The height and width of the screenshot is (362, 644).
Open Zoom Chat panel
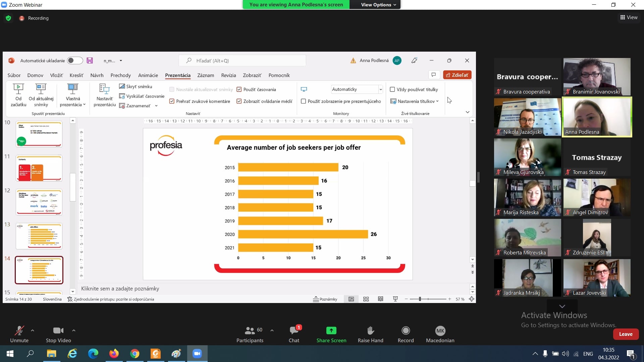point(294,334)
